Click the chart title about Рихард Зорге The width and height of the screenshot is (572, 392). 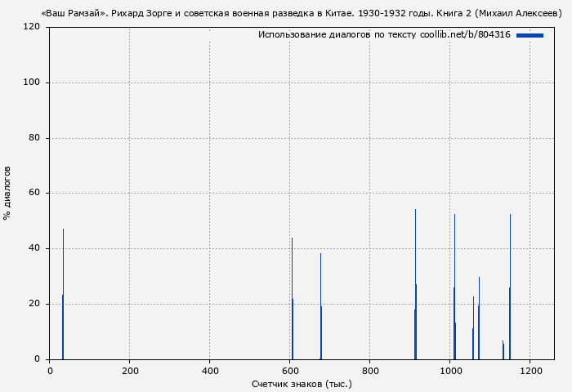click(300, 14)
